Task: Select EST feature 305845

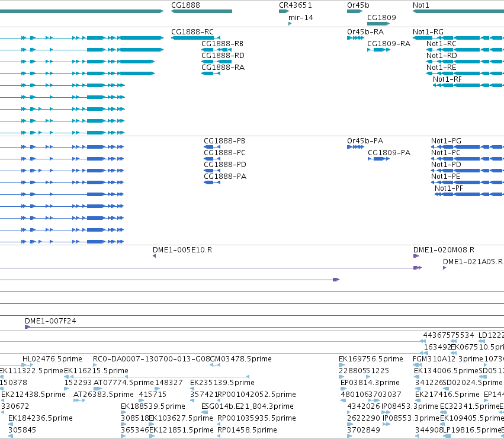Action: click(11, 436)
